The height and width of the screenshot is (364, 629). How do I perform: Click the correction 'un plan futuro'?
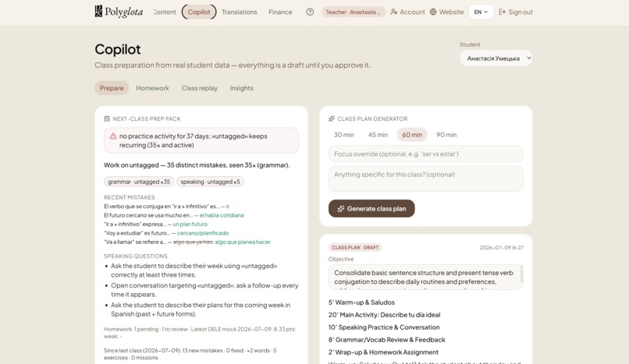coord(190,224)
